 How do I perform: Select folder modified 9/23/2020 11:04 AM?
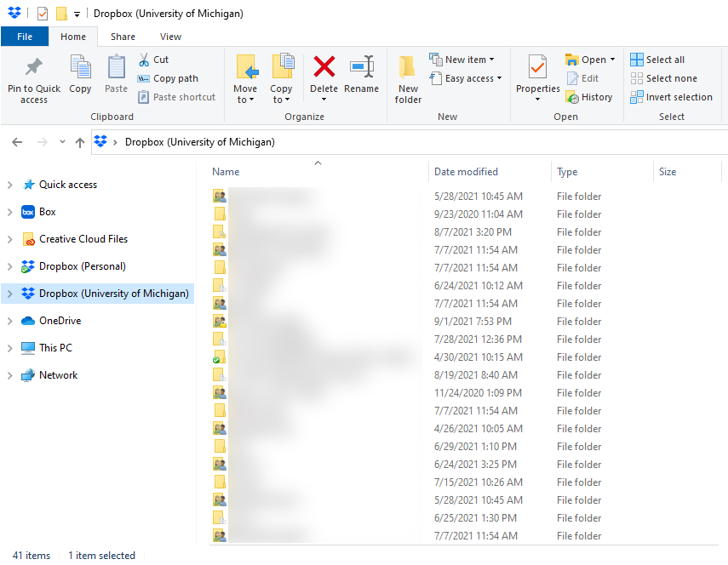coord(463,214)
